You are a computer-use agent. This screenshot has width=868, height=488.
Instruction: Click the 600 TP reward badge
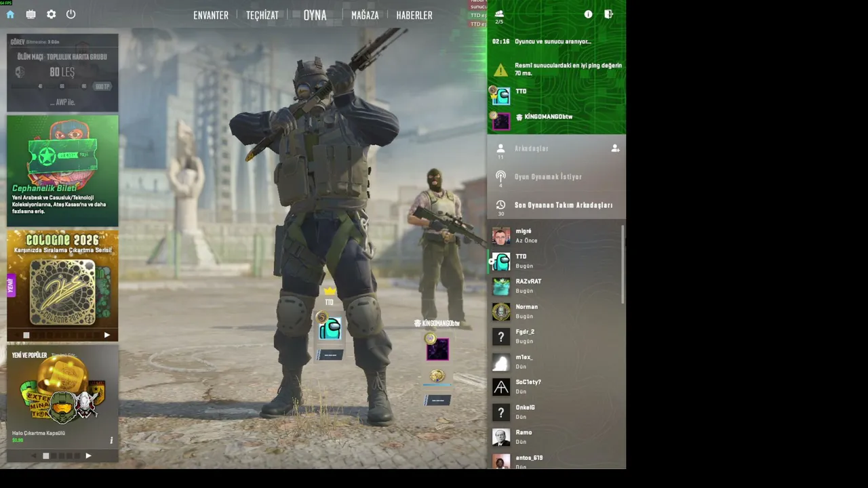tap(102, 87)
